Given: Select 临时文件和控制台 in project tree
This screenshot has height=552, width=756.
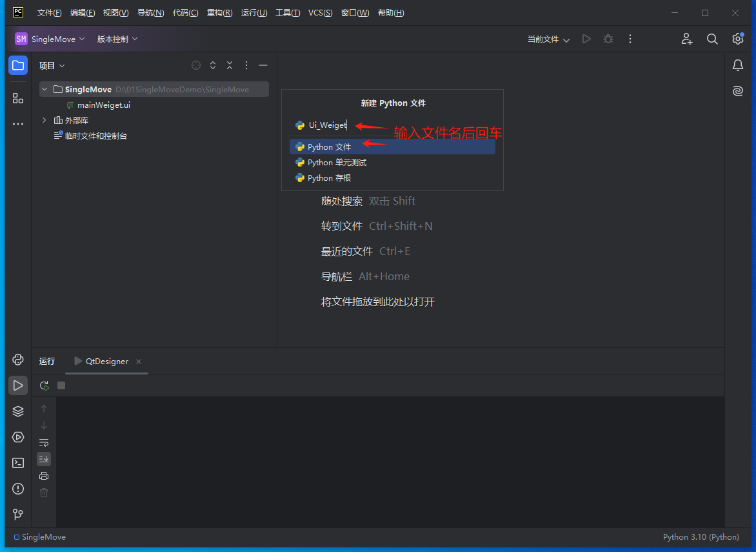Looking at the screenshot, I should [96, 136].
